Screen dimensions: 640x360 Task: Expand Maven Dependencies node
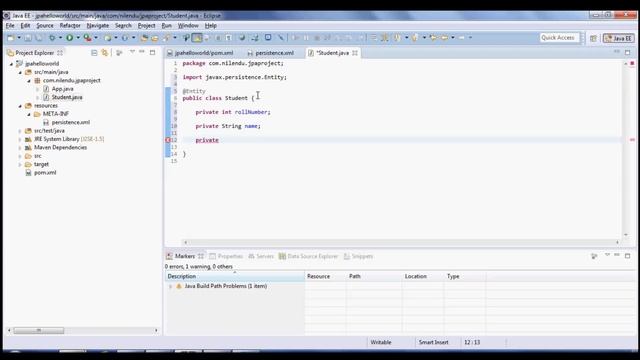coord(20,148)
